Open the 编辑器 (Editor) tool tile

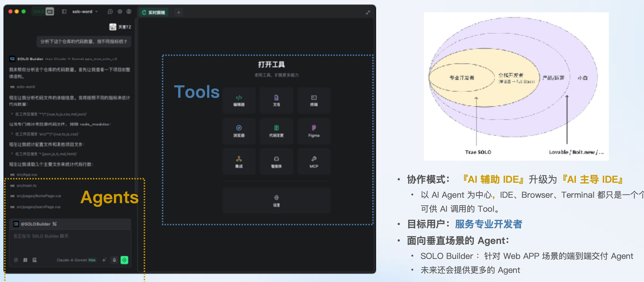[x=239, y=100]
